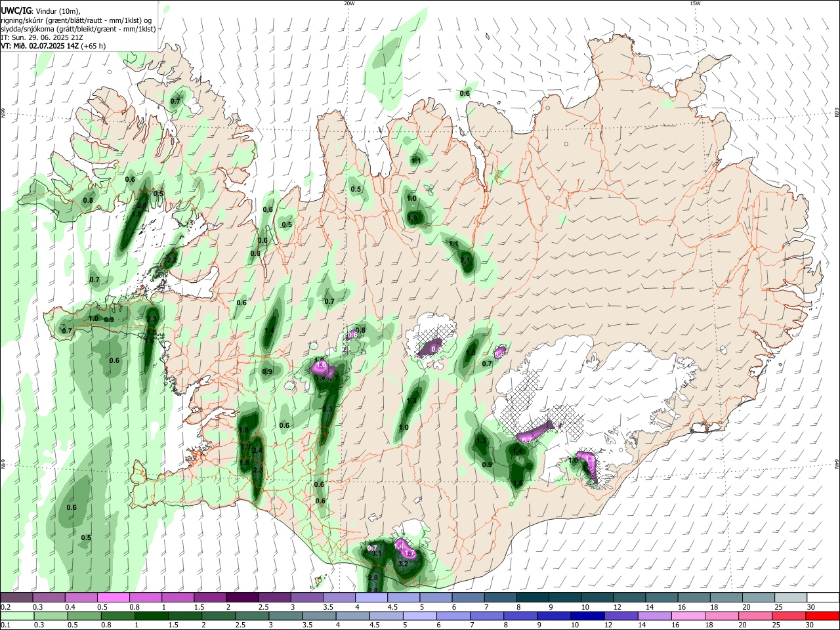Select the snow scale swatch between 0.3 and 0.4
Image resolution: width=840 pixels, height=630 pixels.
49,598
